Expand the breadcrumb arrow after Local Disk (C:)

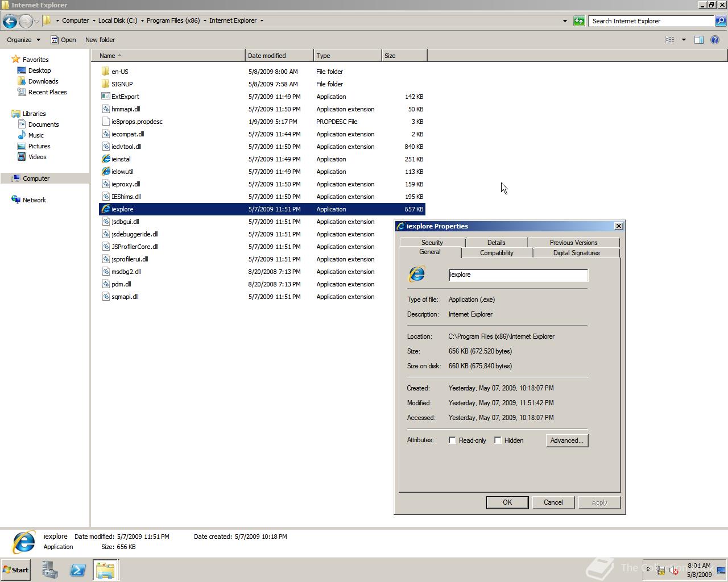tap(142, 21)
